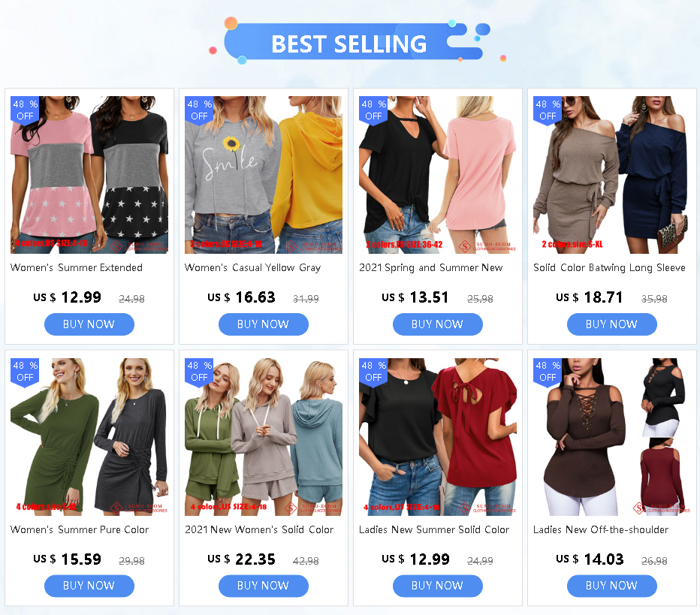Open the brown lace-up cold-shoulder top image
This screenshot has height=615, width=700.
click(x=611, y=437)
